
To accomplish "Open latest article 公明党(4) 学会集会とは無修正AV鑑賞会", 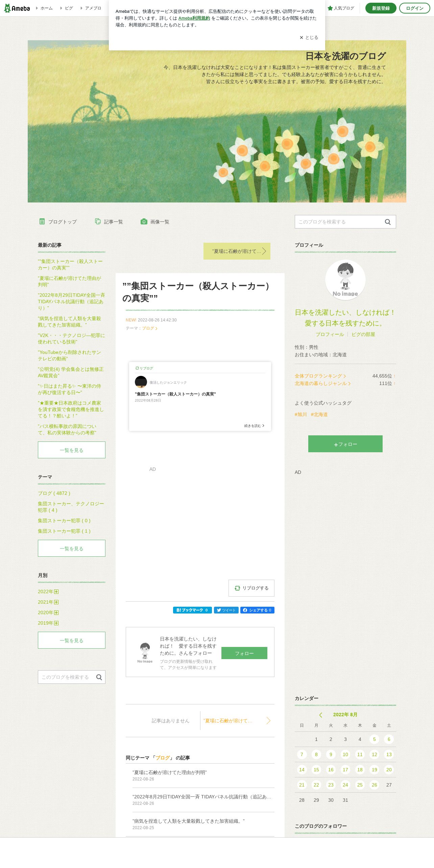I will coord(71,372).
